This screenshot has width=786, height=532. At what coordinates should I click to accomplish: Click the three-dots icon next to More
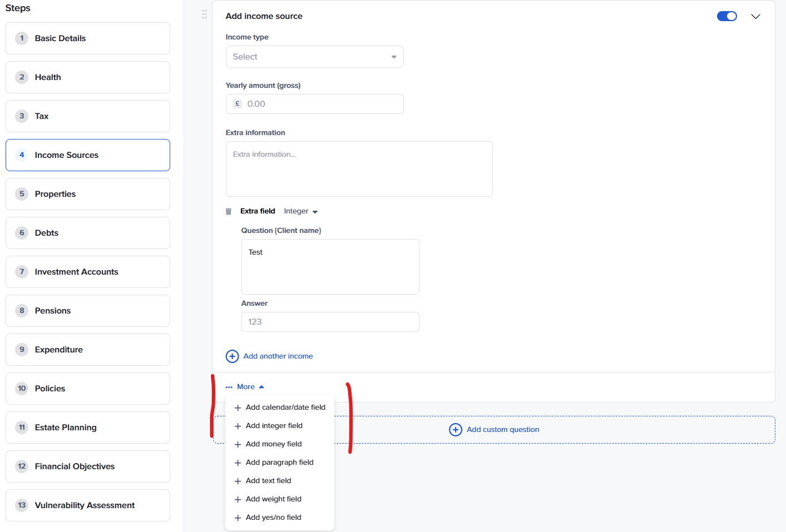[x=229, y=387]
